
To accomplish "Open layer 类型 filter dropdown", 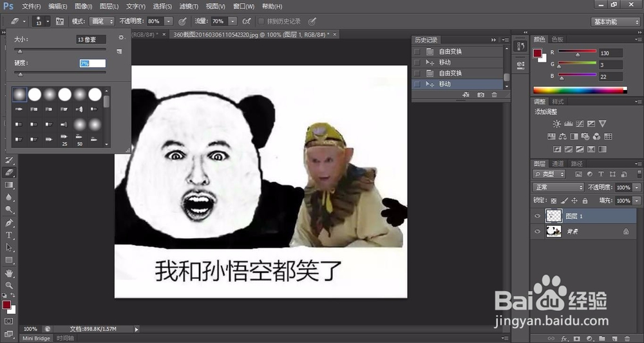I will (549, 174).
